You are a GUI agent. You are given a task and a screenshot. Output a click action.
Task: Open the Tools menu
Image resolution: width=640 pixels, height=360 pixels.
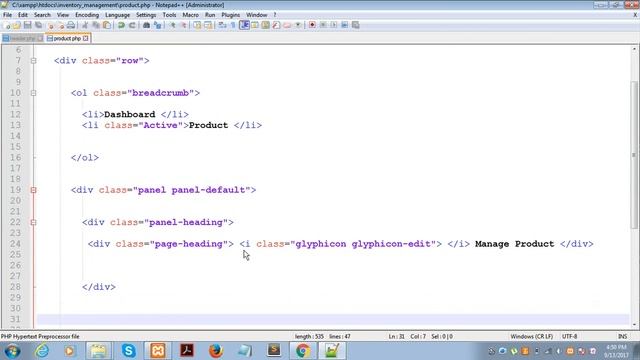point(169,15)
